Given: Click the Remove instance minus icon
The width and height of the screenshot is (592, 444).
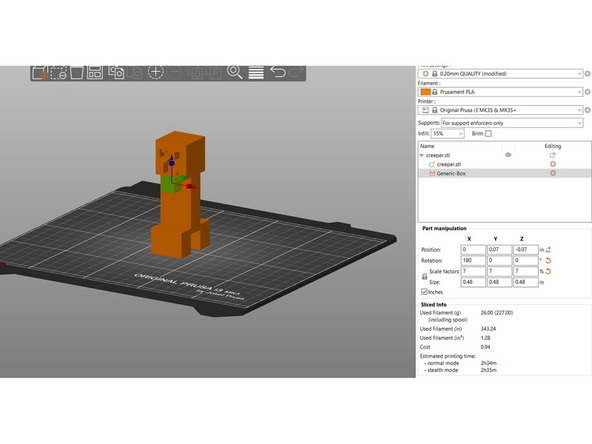Looking at the screenshot, I should [174, 72].
